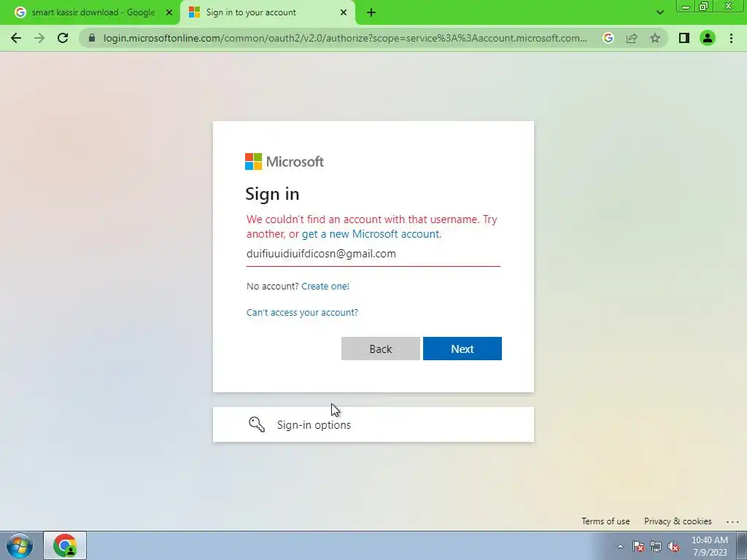The width and height of the screenshot is (747, 560).
Task: Click the taskbar clock 10:40 AM
Action: [x=709, y=540]
